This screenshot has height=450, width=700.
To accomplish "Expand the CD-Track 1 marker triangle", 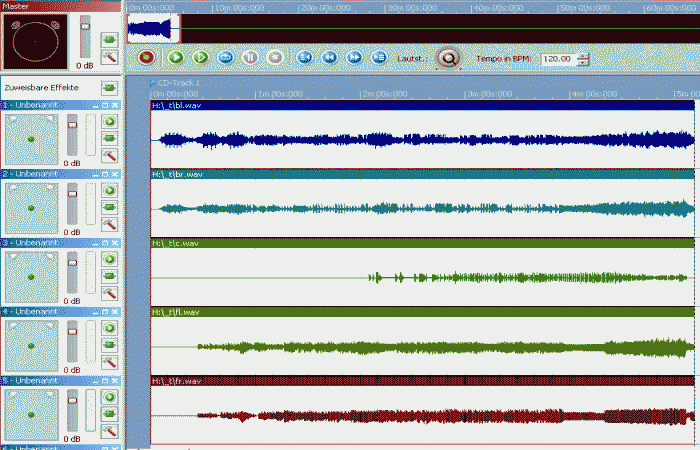I will click(x=153, y=82).
